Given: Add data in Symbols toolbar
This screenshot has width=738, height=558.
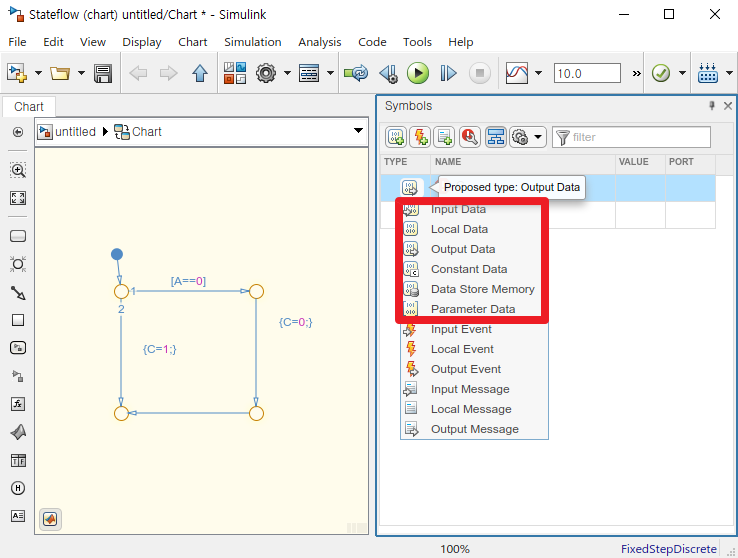Looking at the screenshot, I should pyautogui.click(x=396, y=137).
